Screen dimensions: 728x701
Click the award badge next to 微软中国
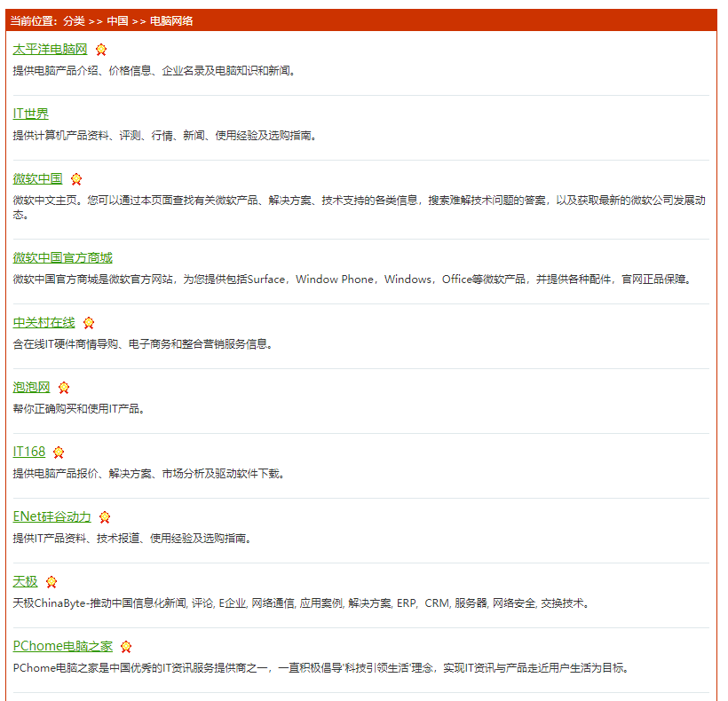coord(76,179)
